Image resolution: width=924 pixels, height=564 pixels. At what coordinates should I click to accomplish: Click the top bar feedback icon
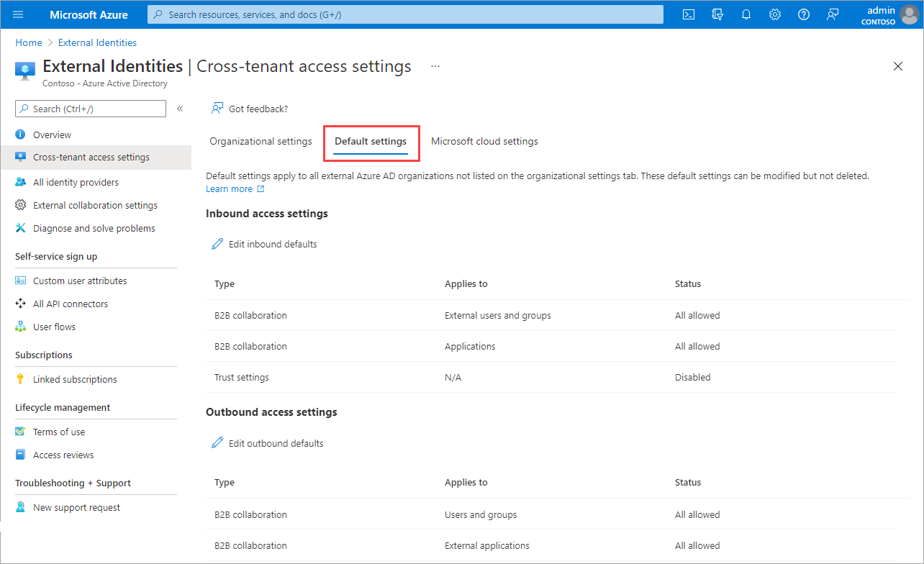click(x=833, y=14)
